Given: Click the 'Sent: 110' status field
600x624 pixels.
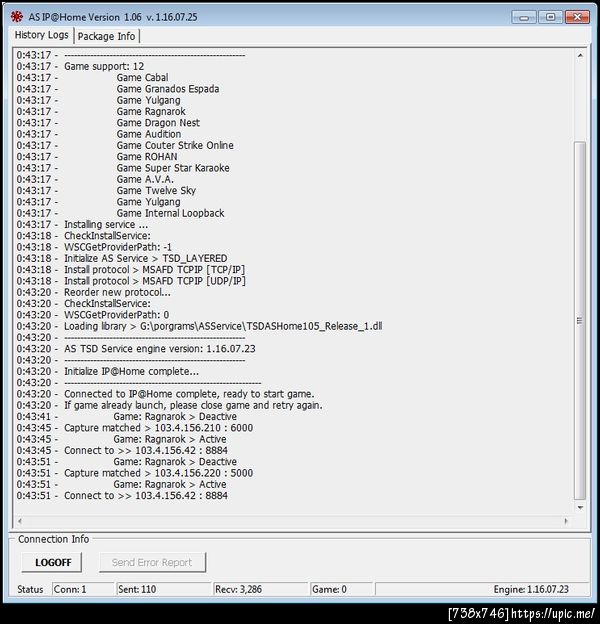Looking at the screenshot, I should (x=163, y=589).
